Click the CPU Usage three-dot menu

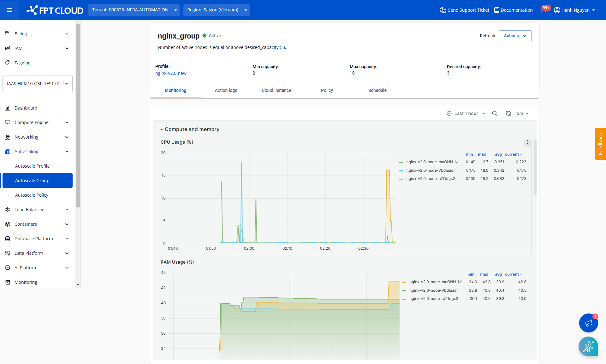527,142
